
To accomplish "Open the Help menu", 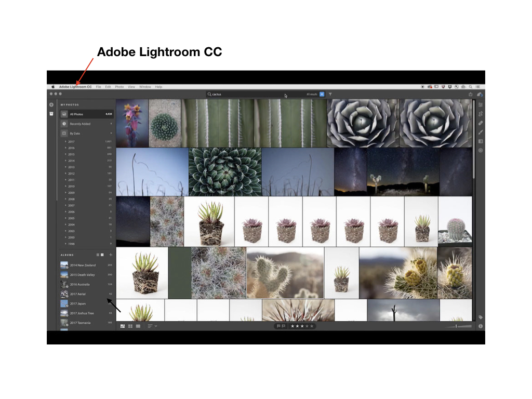I will point(159,87).
